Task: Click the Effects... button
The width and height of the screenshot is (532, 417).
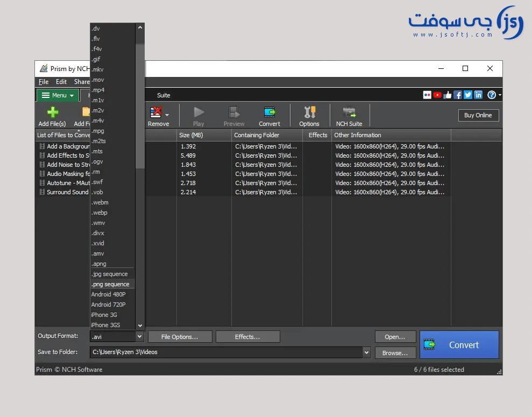Action: point(247,337)
